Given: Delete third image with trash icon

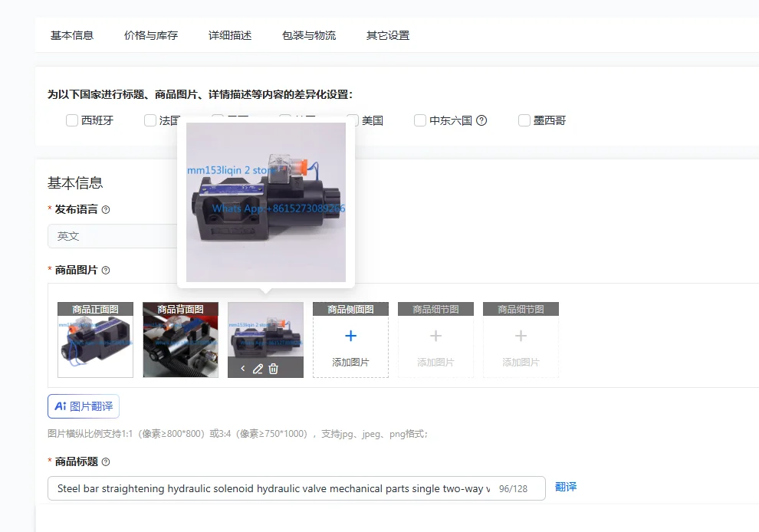Looking at the screenshot, I should coord(274,369).
